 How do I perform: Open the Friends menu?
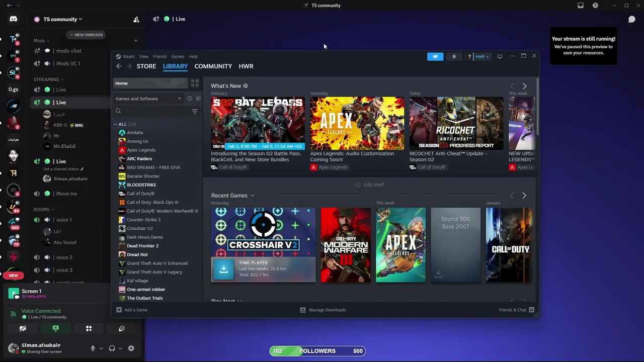tap(159, 56)
